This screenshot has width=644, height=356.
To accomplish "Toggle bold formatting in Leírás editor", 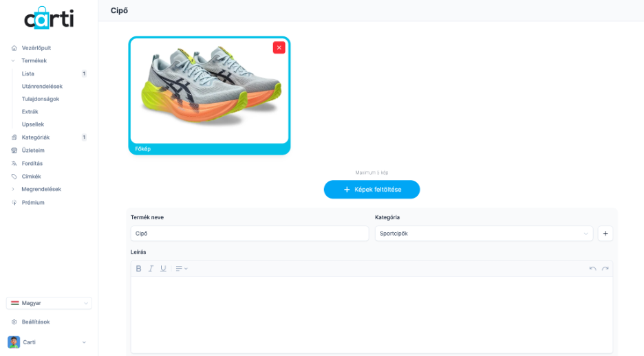I will pyautogui.click(x=138, y=269).
